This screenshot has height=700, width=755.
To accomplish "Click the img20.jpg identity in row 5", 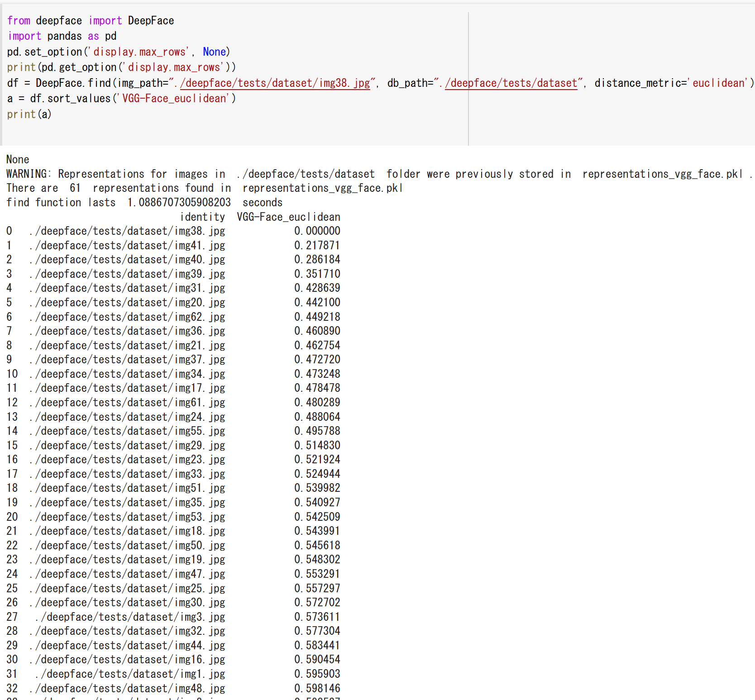I will pyautogui.click(x=127, y=303).
